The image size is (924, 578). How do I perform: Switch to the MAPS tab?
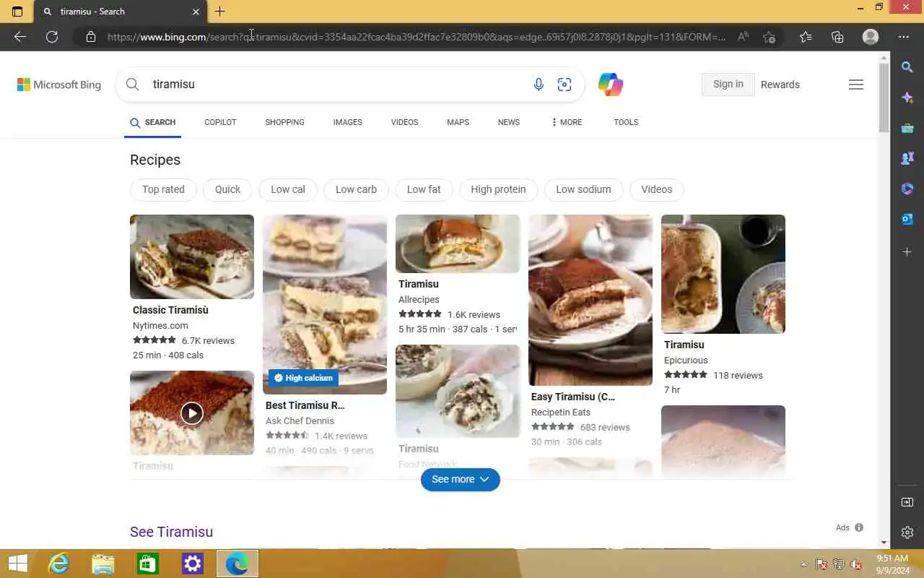[458, 122]
